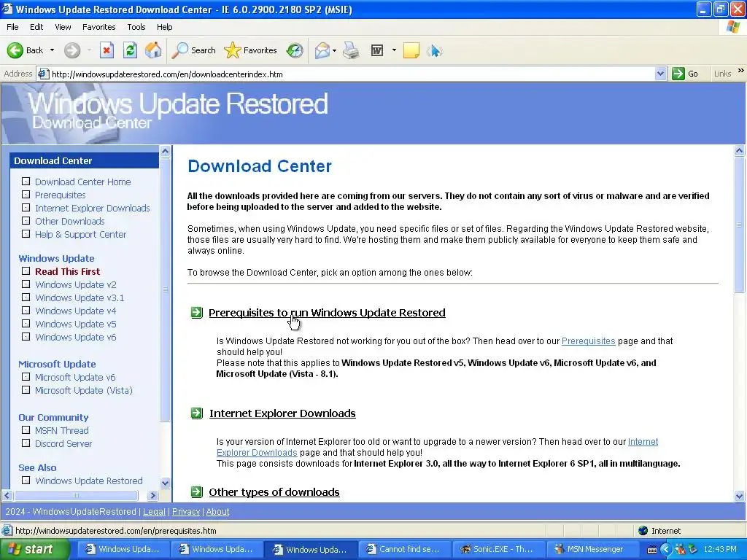Open the Help & Support Center link
This screenshot has width=747, height=560.
tap(80, 234)
